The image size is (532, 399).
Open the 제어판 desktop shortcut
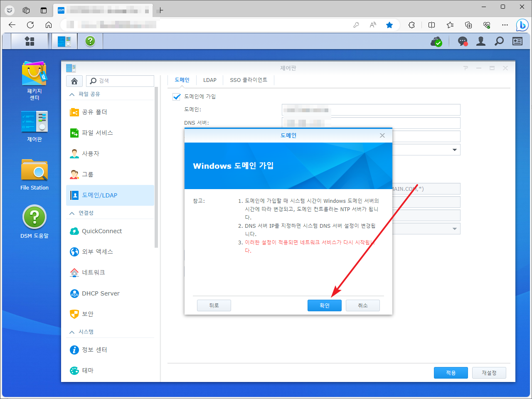pyautogui.click(x=34, y=126)
